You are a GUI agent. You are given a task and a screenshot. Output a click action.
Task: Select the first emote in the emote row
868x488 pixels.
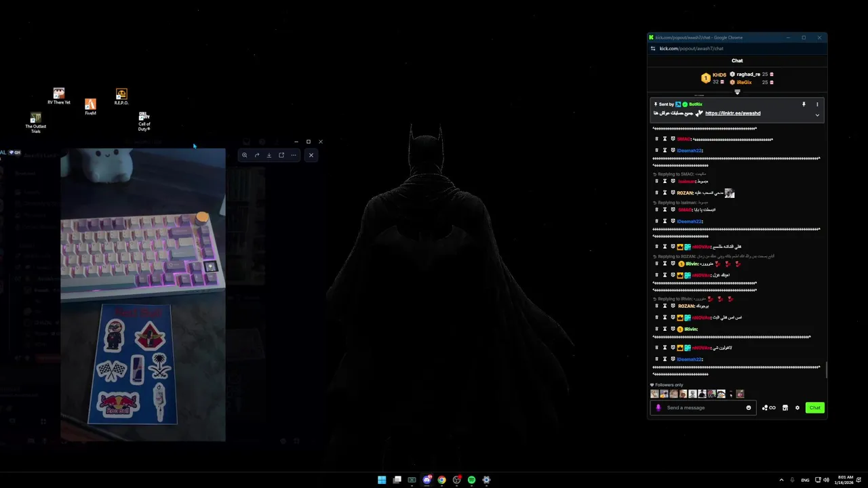pos(654,394)
